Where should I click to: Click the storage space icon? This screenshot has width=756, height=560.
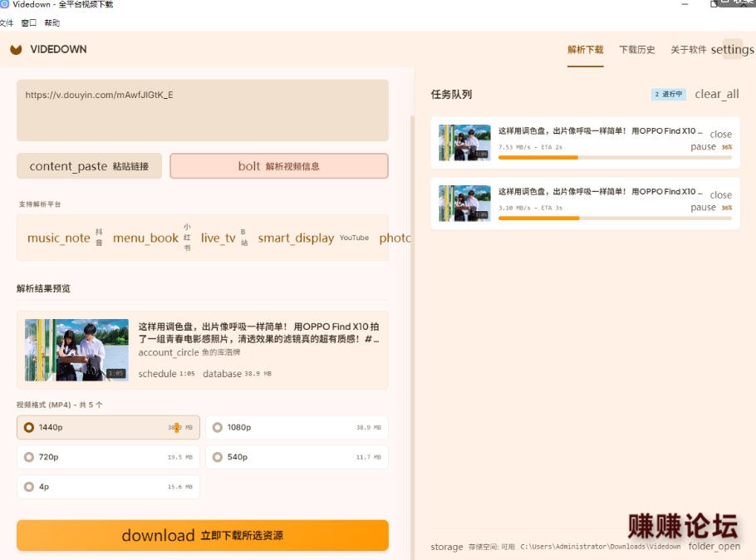(446, 547)
